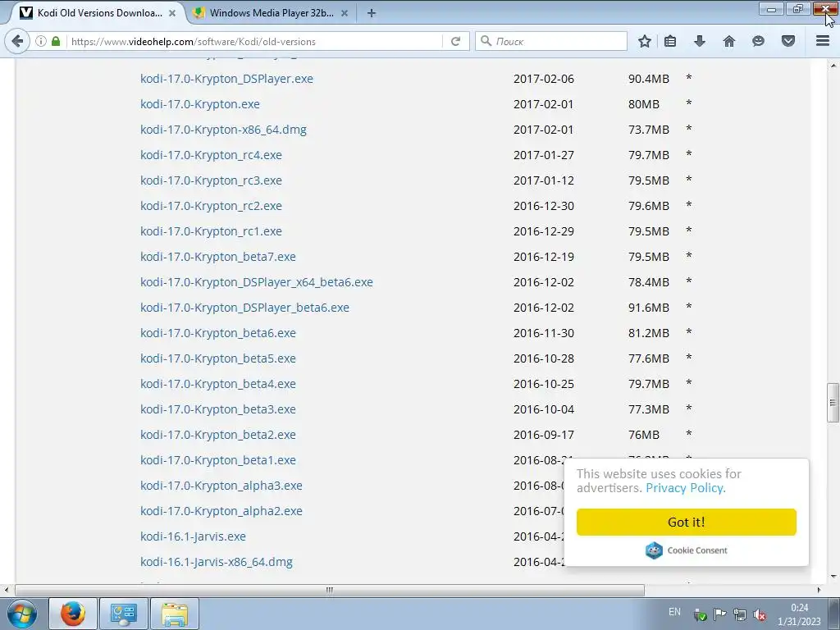Viewport: 840px width, 630px height.
Task: Click the muted volume tray icon
Action: 759,614
